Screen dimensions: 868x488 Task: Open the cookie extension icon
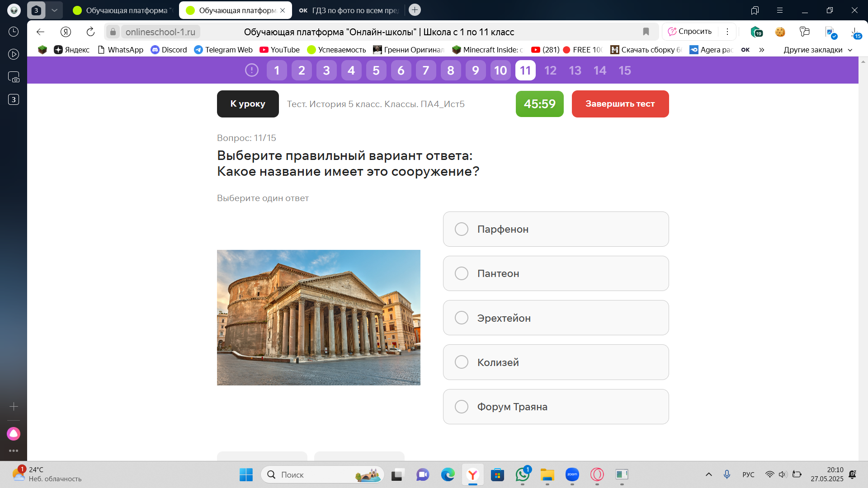click(780, 32)
